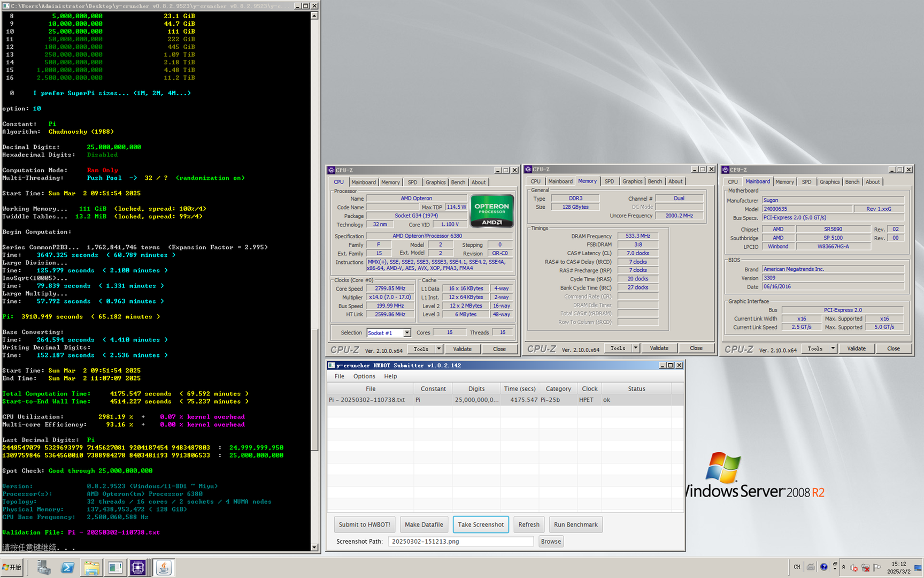Open the language bar help icon
This screenshot has width=924, height=578.
824,567
